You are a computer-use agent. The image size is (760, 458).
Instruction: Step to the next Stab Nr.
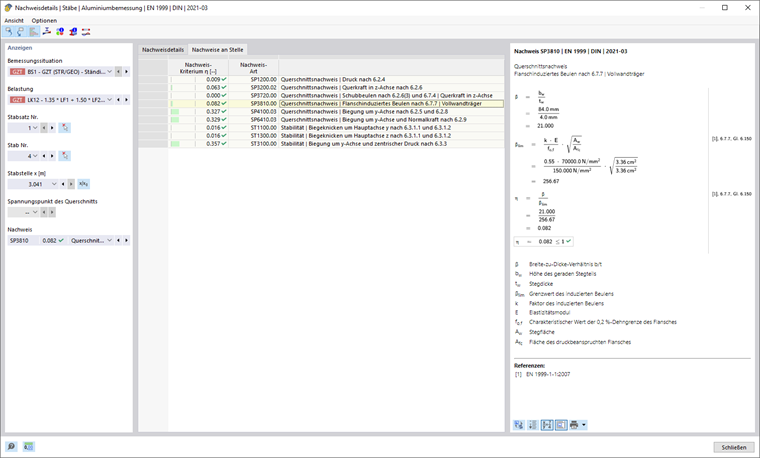(x=52, y=156)
